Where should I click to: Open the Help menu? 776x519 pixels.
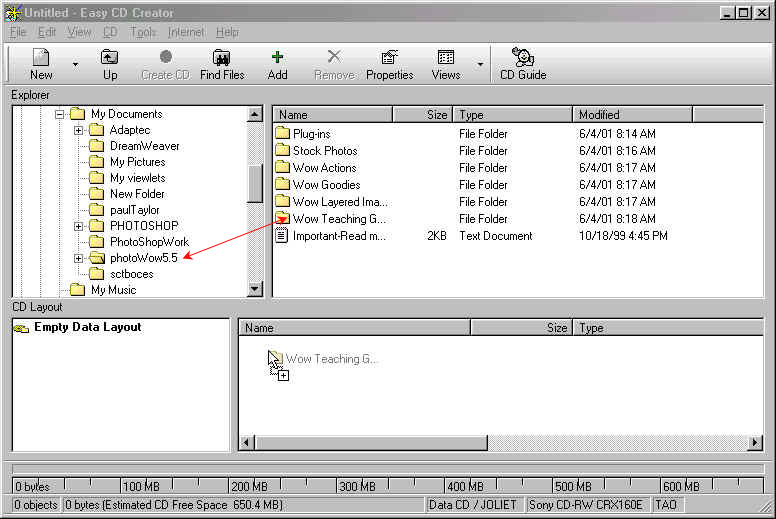(x=227, y=32)
